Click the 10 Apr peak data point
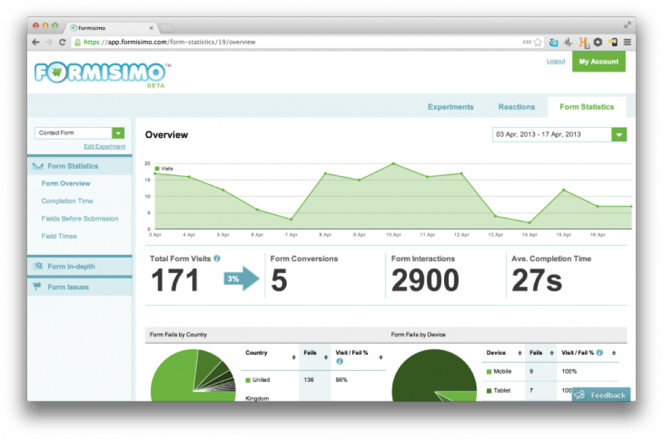 click(x=393, y=163)
